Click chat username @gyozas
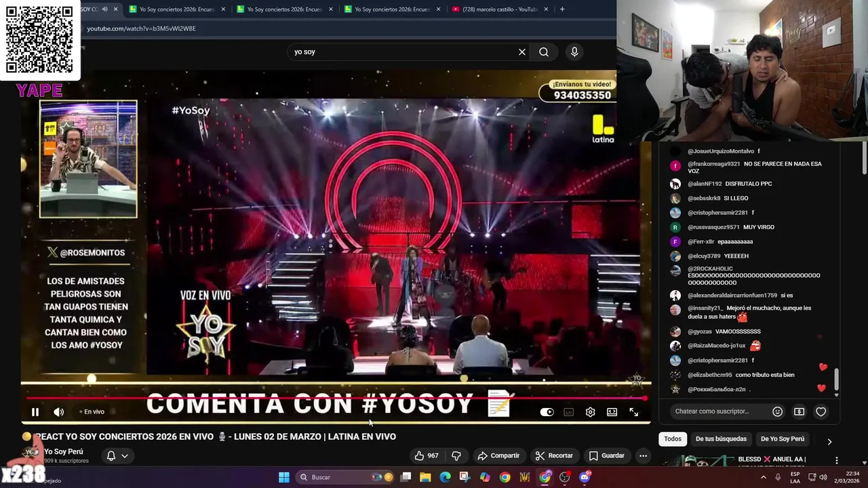 coord(701,331)
